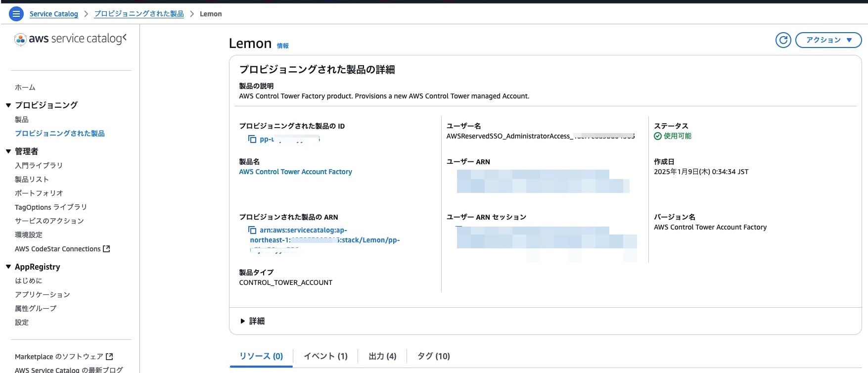Open AWS Control Tower Account Factory product link
868x373 pixels.
coord(296,172)
